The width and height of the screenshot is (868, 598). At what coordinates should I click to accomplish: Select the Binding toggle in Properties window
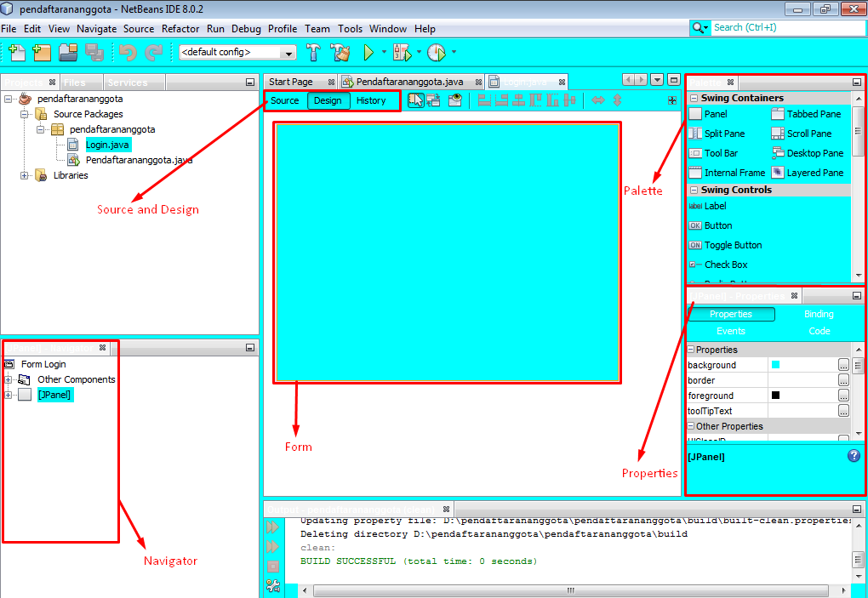(x=819, y=314)
